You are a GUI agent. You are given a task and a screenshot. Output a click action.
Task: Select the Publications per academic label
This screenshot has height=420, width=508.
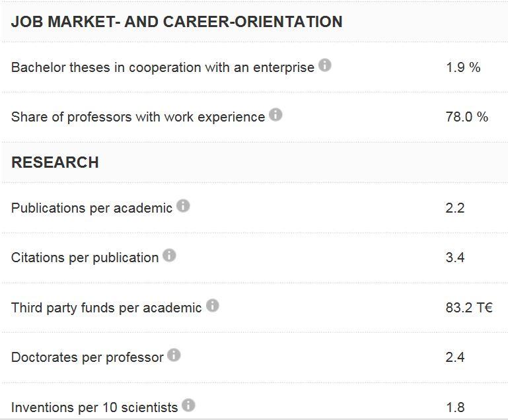click(92, 208)
